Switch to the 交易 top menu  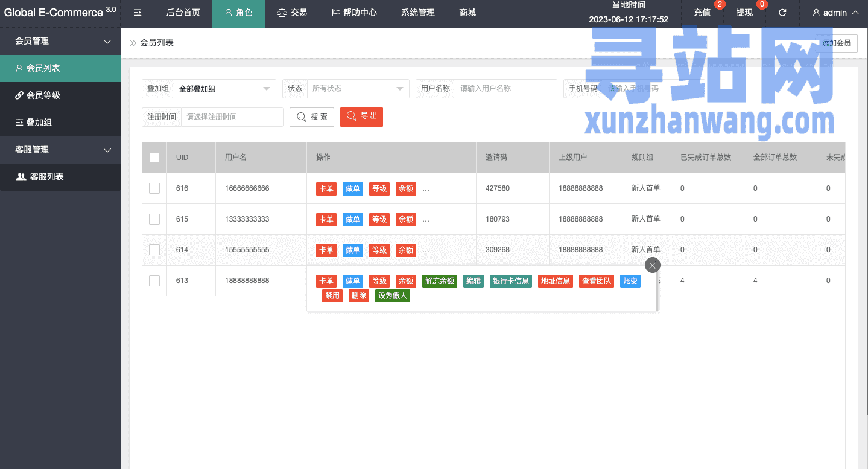292,13
